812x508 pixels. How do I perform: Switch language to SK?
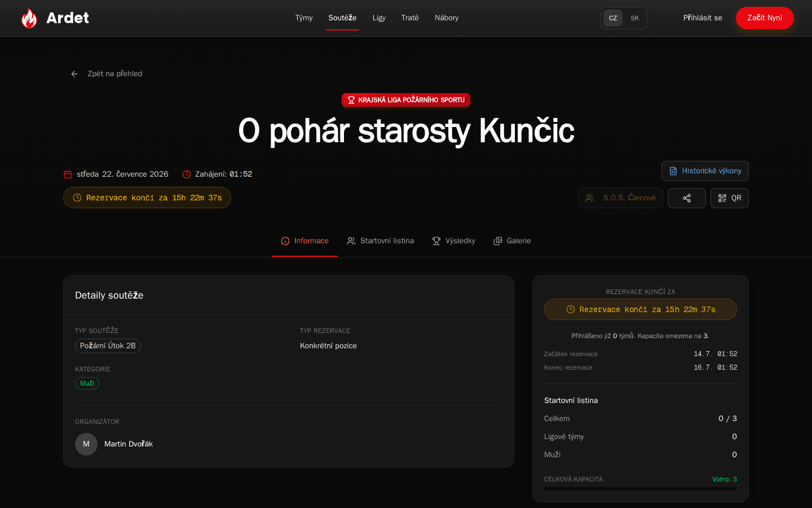tap(635, 18)
